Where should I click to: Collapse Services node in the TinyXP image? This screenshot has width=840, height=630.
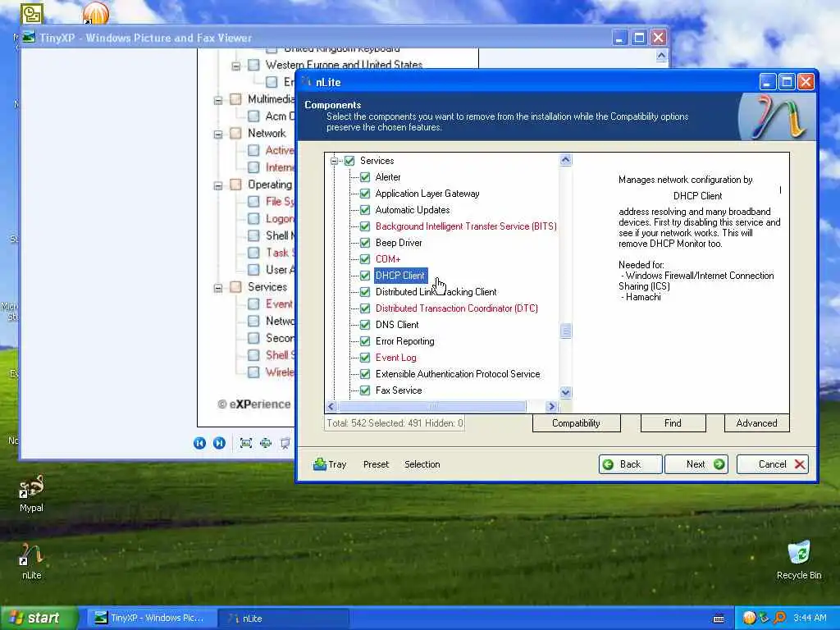[x=218, y=288]
